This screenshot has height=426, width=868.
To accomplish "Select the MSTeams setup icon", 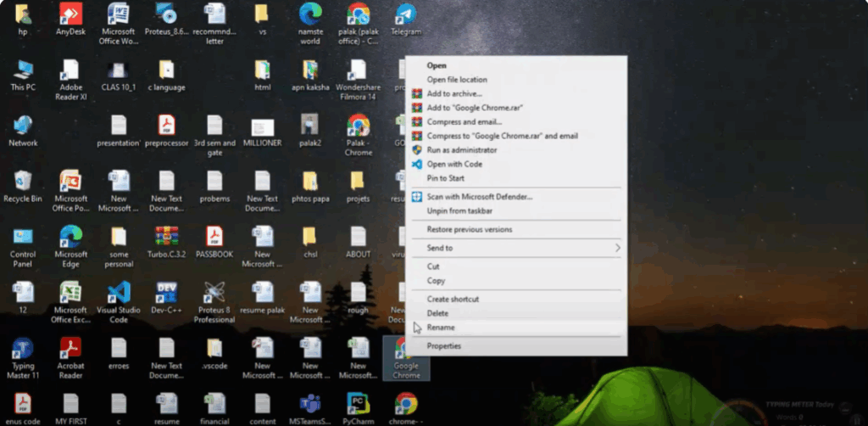I will point(310,409).
